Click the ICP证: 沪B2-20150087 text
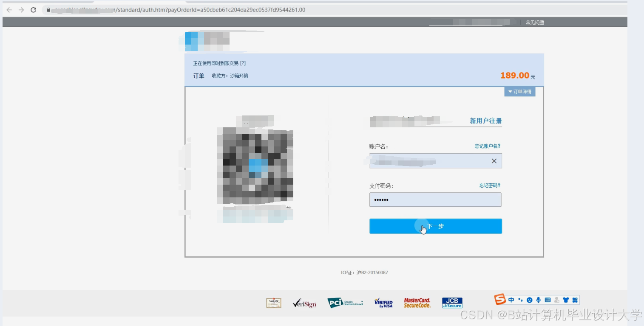 click(x=364, y=273)
